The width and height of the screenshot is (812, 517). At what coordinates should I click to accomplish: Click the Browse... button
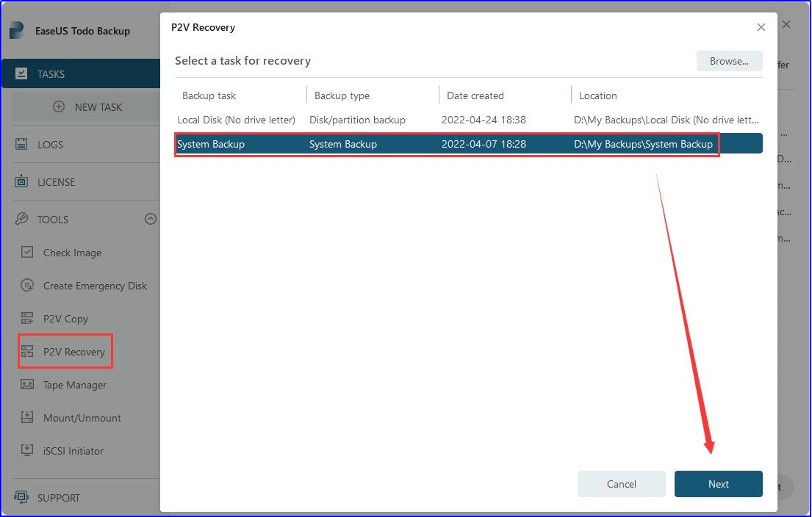[729, 61]
